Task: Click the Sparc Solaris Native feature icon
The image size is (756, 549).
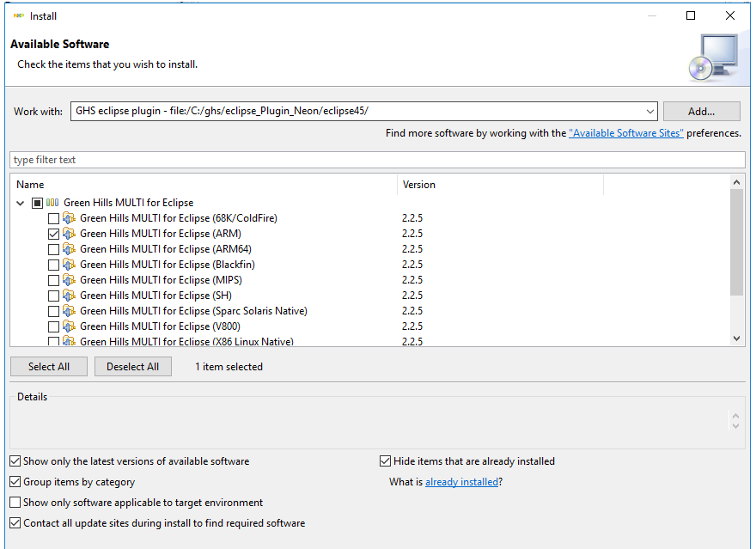Action: pos(69,311)
